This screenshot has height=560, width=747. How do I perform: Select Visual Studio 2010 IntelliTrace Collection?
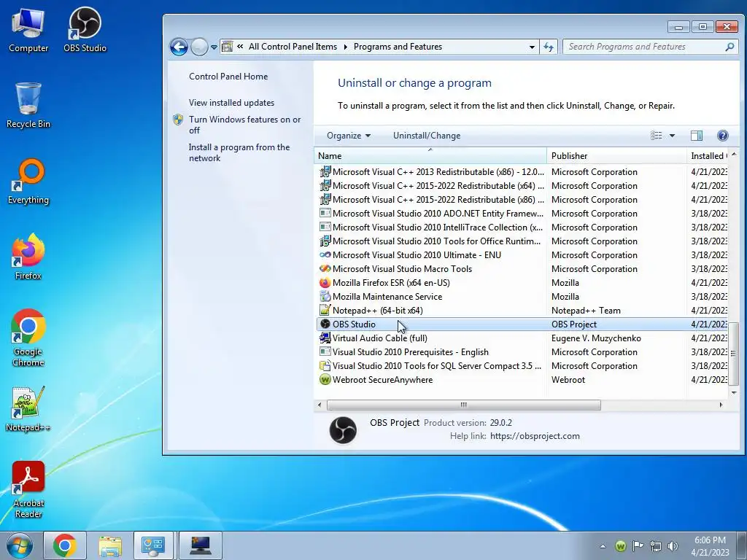coord(522,227)
